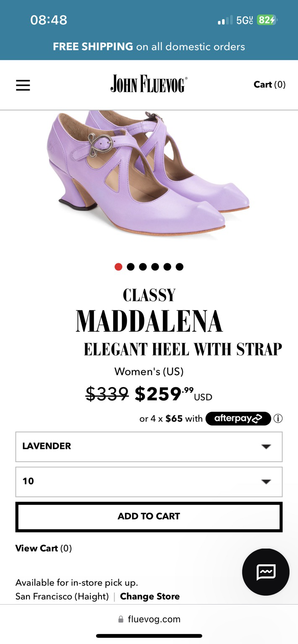Viewport: 298px width, 644px height.
Task: Tap the Afterpay info circle icon
Action: pyautogui.click(x=278, y=418)
